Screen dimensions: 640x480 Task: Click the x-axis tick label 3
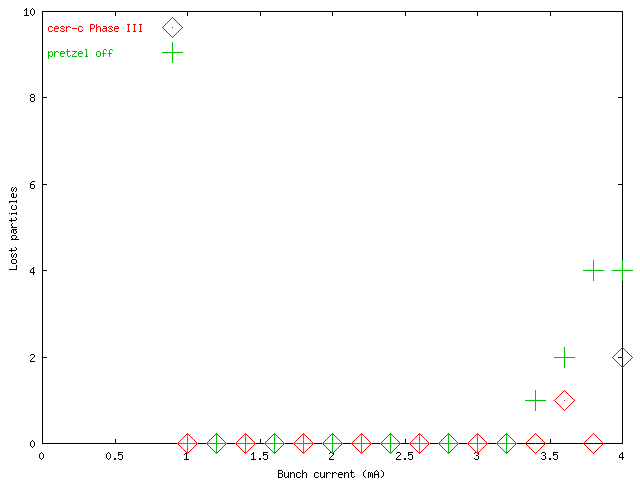click(477, 456)
